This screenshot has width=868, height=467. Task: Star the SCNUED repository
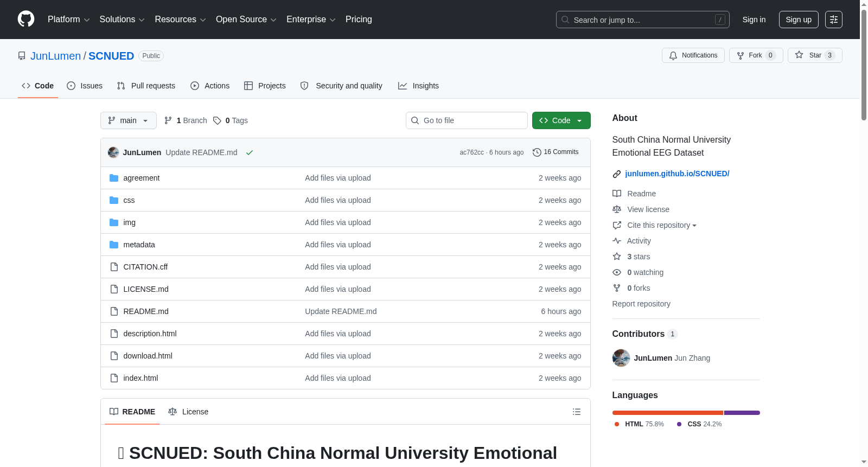pos(815,55)
